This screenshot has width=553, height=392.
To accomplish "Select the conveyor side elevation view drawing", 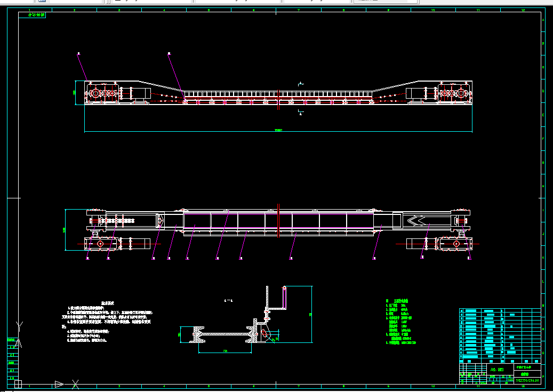I will point(278,93).
